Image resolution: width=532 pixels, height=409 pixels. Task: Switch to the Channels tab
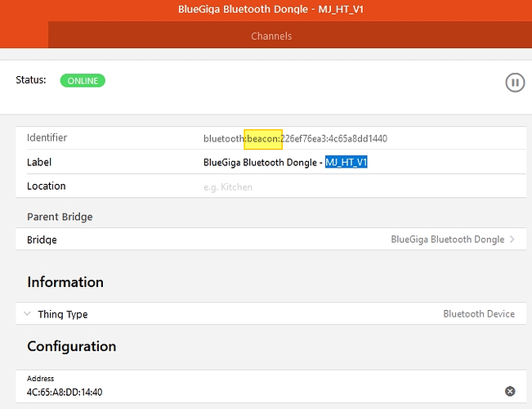point(271,36)
